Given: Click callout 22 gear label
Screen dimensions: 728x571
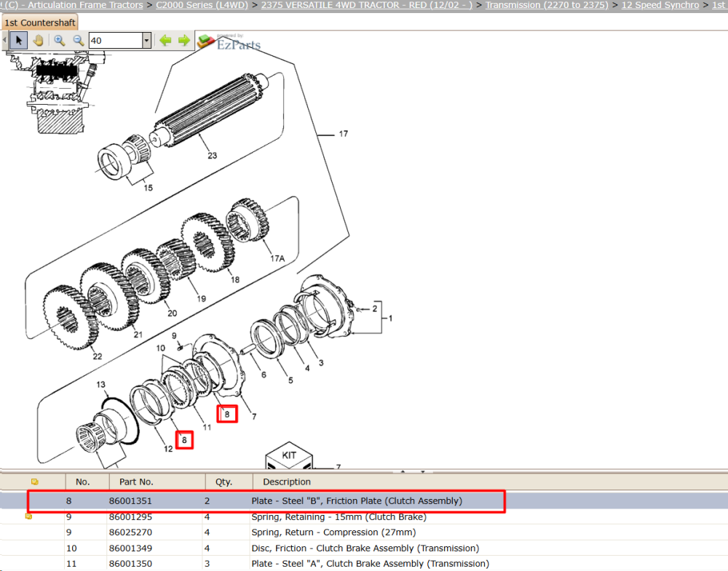Looking at the screenshot, I should pyautogui.click(x=97, y=356).
